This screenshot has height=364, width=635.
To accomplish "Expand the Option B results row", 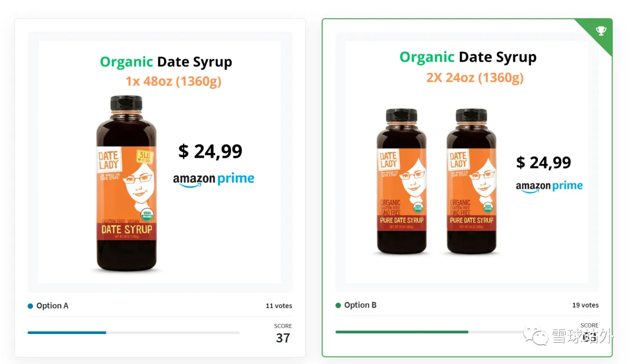I will click(x=467, y=305).
